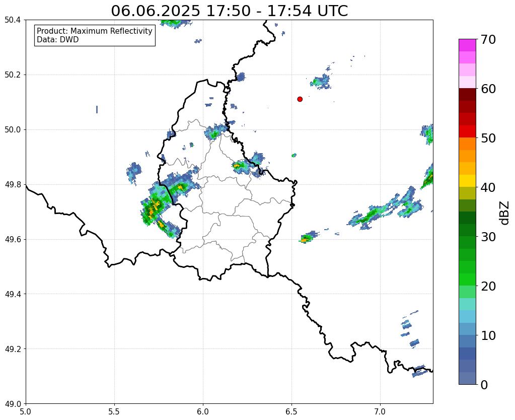Click the bright red 50 dBZ colorbar swatch
Image resolution: width=515 pixels, height=420 pixels.
click(x=467, y=131)
